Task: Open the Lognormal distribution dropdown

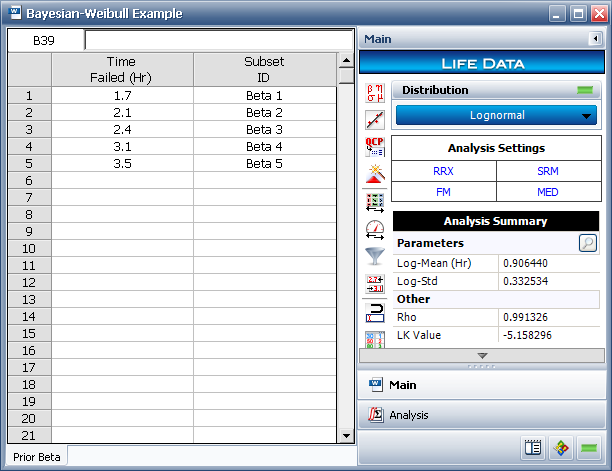Action: [496, 115]
